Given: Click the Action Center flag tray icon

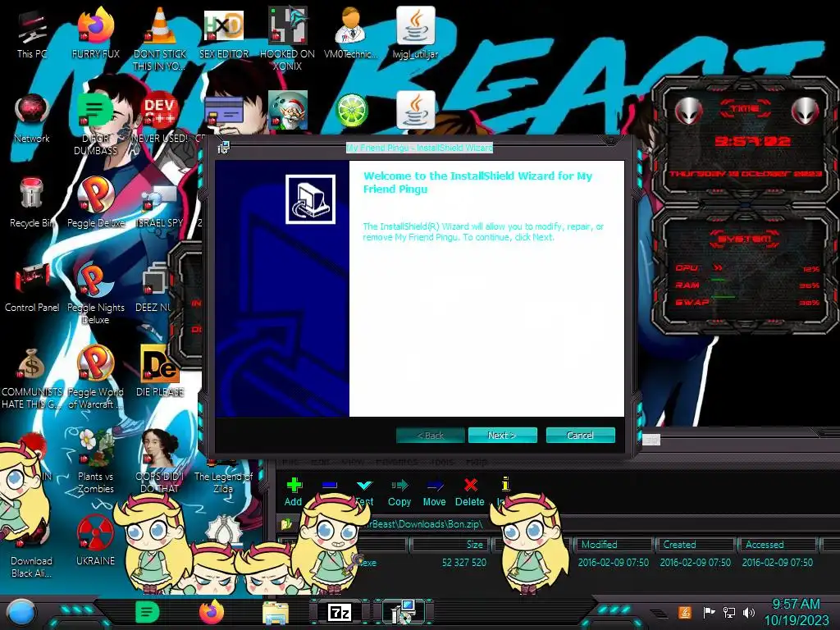Looking at the screenshot, I should (x=709, y=612).
